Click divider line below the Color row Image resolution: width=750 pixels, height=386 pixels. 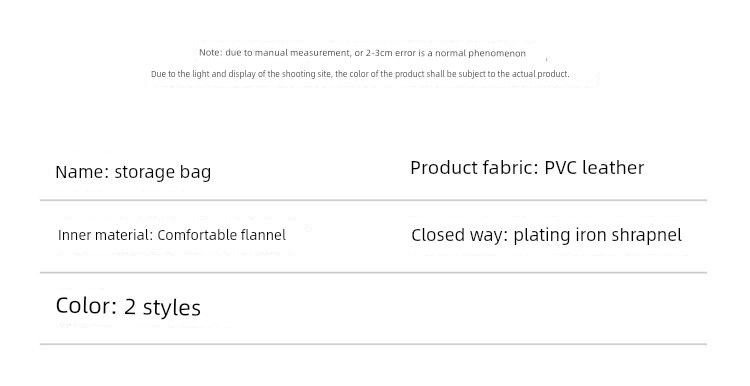point(374,343)
